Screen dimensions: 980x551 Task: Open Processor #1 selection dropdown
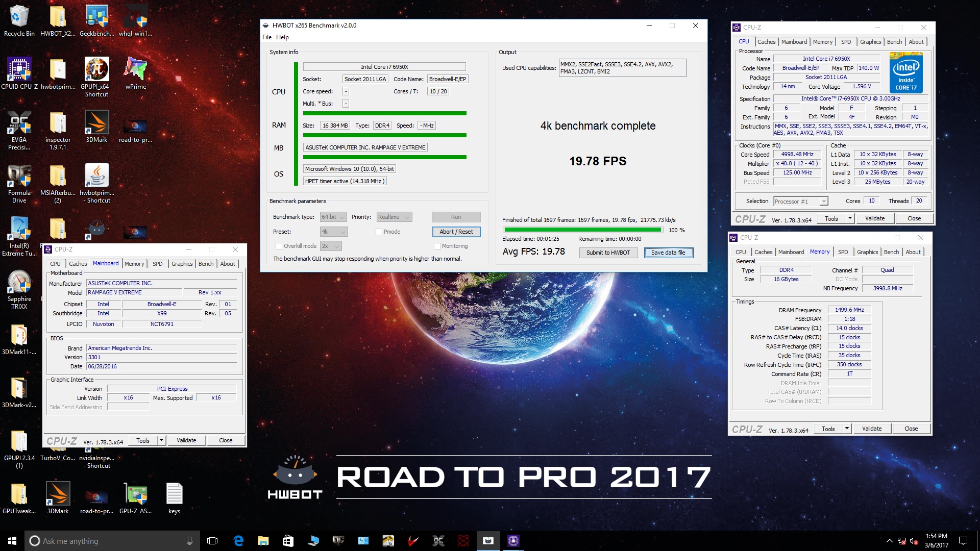(x=800, y=202)
